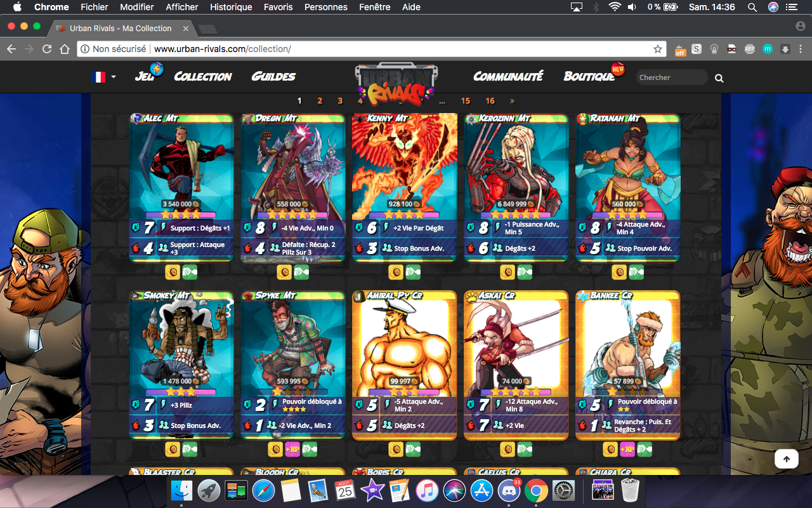The image size is (812, 508).
Task: Open the Askai Cr card
Action: pos(516,365)
